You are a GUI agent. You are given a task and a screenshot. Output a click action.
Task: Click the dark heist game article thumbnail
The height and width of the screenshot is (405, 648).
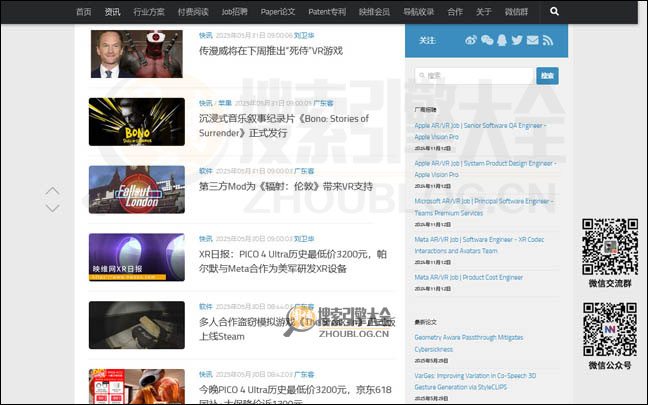tap(137, 325)
